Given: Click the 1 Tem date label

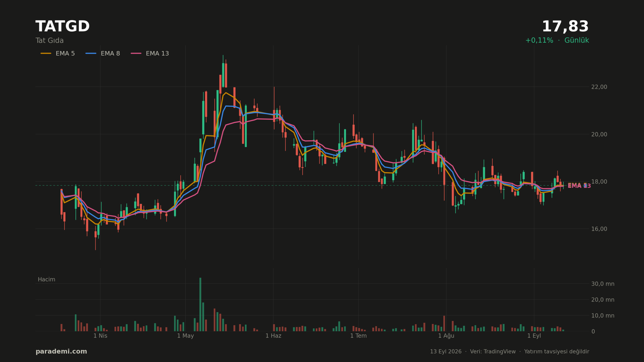Looking at the screenshot, I should 358,336.
